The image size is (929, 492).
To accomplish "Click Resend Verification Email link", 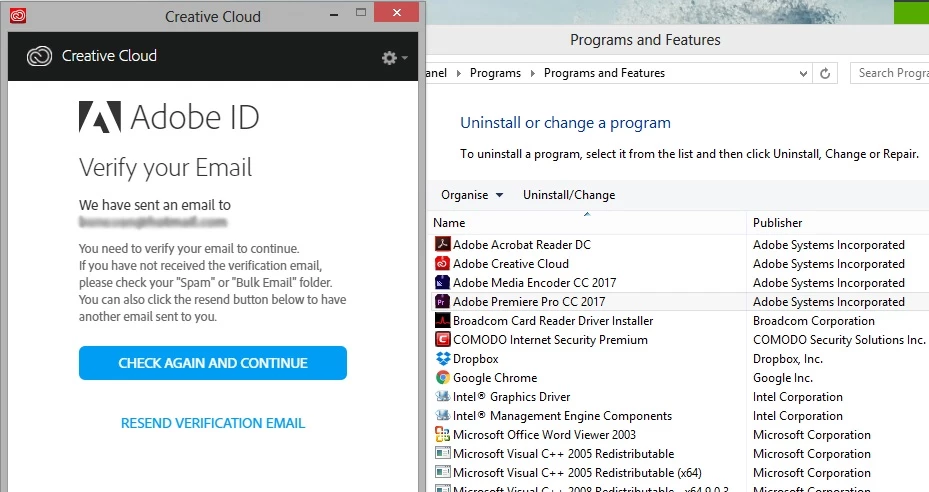I will [213, 423].
